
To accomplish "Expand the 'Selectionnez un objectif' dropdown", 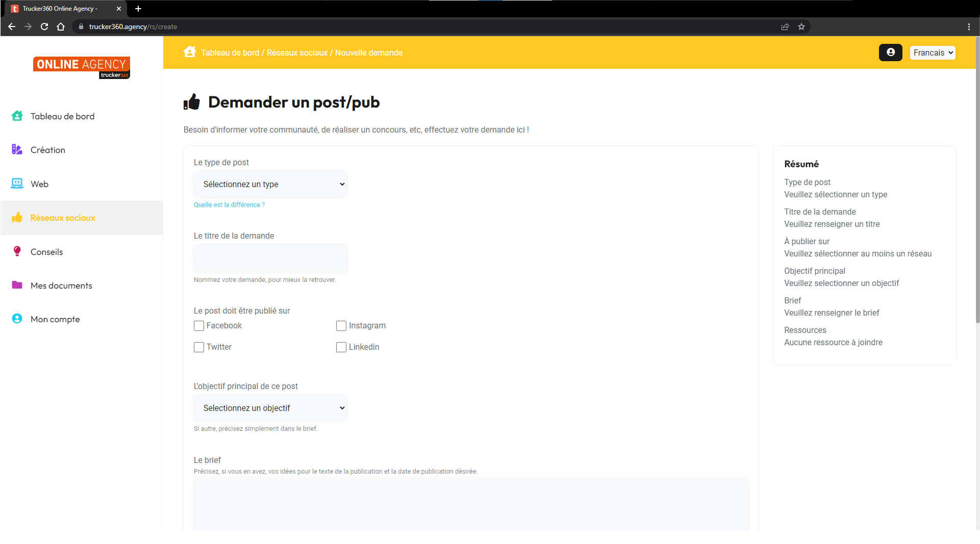I will (x=270, y=408).
